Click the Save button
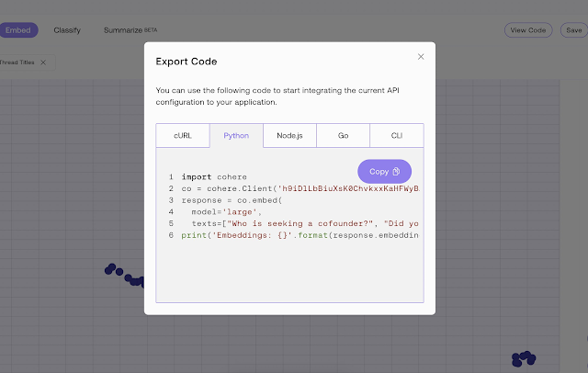Screen dimensions: 588x373 click(x=574, y=30)
